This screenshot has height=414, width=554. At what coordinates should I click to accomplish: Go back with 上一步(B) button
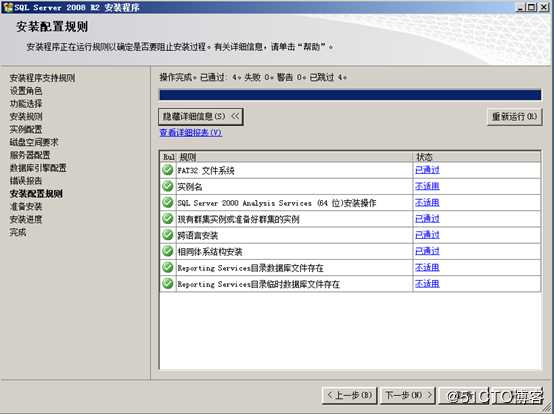click(x=349, y=395)
